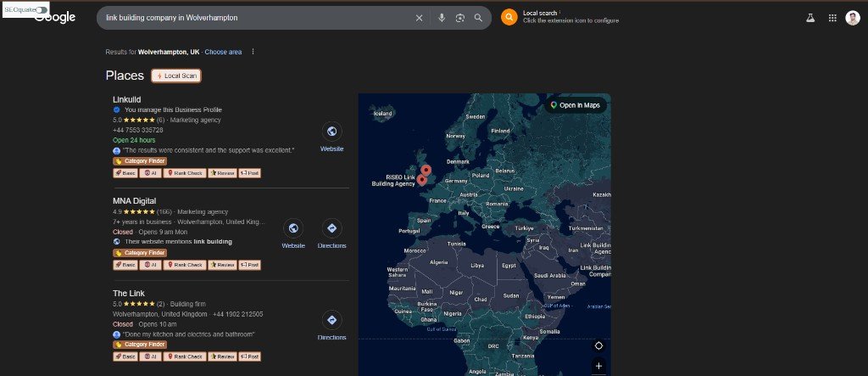Click AI button under The Link
Screen dimensions: 868x376
coord(151,356)
